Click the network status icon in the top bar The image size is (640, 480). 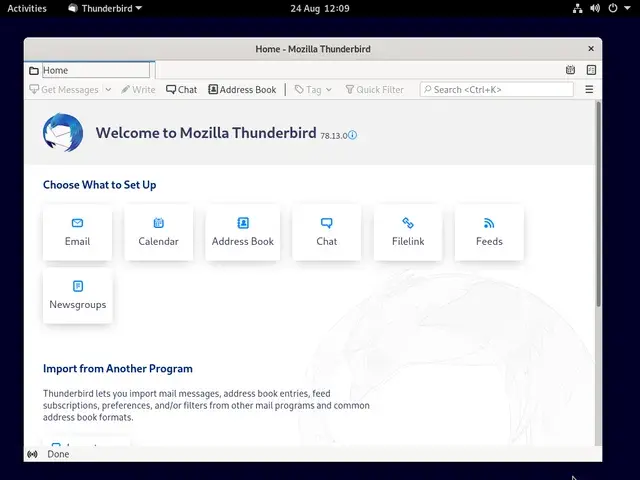coord(577,8)
